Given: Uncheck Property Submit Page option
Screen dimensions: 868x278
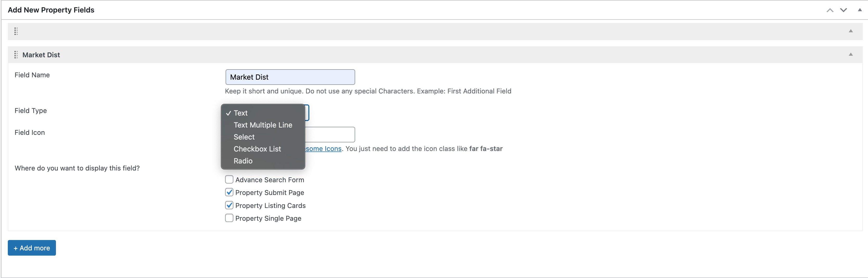Looking at the screenshot, I should coord(229,192).
